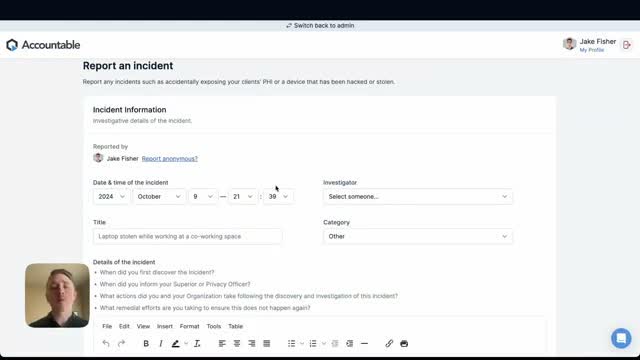Apply the text highlight color
This screenshot has height=360, width=640.
(x=176, y=344)
